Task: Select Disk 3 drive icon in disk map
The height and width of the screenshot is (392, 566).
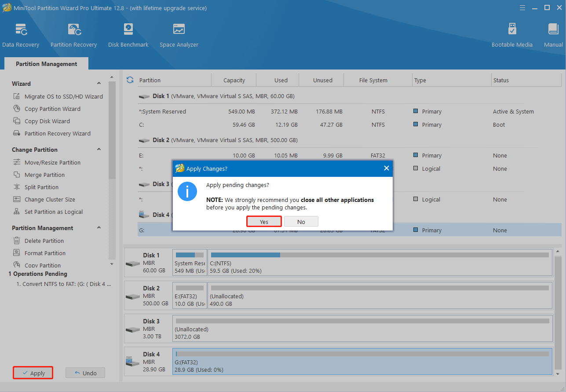Action: click(133, 330)
